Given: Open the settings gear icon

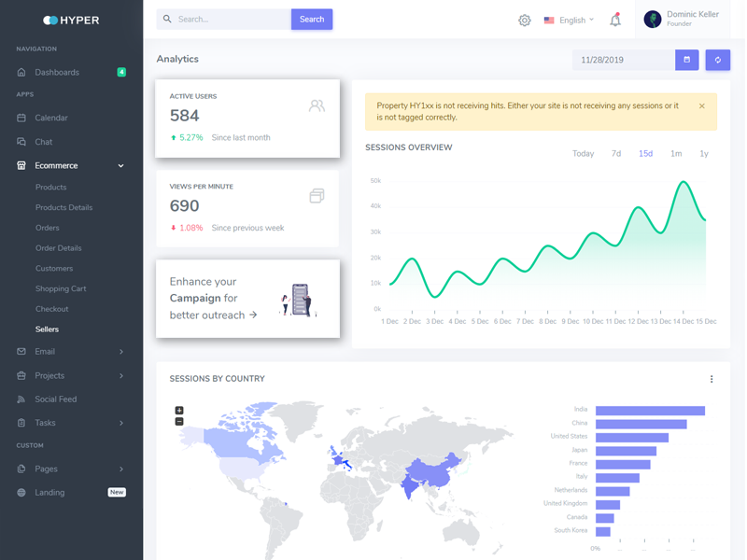Looking at the screenshot, I should 524,20.
